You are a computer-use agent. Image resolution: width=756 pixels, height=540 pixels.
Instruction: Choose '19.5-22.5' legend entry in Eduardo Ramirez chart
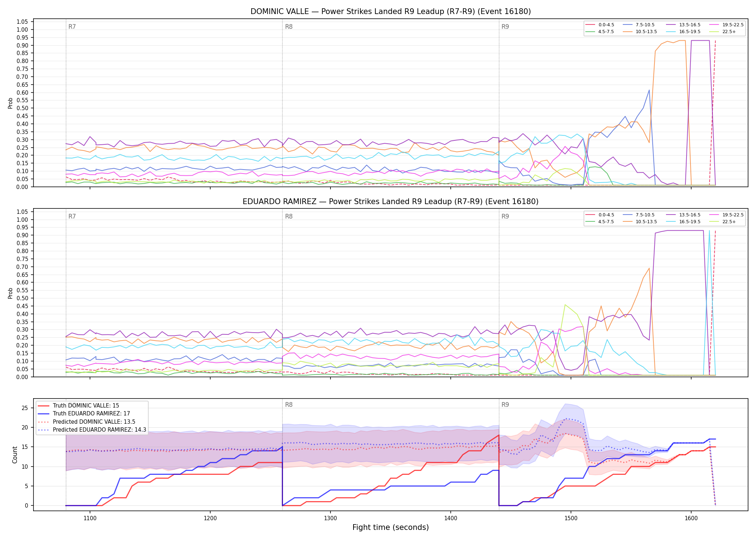click(x=727, y=215)
